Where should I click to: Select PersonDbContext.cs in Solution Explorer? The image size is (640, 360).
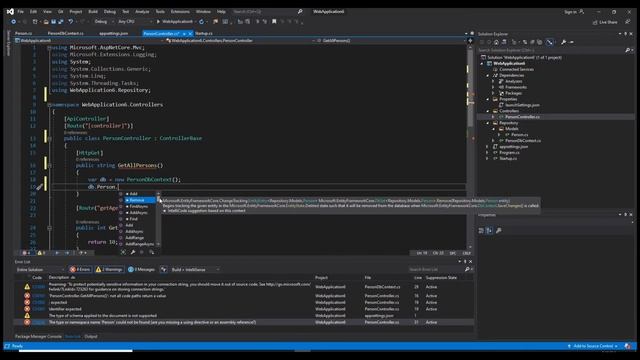pos(523,141)
